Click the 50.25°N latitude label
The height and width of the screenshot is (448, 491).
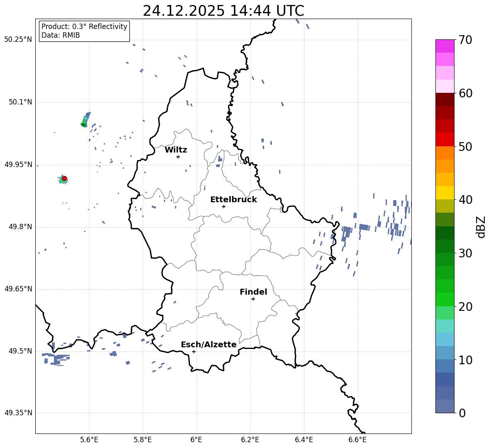(x=18, y=40)
